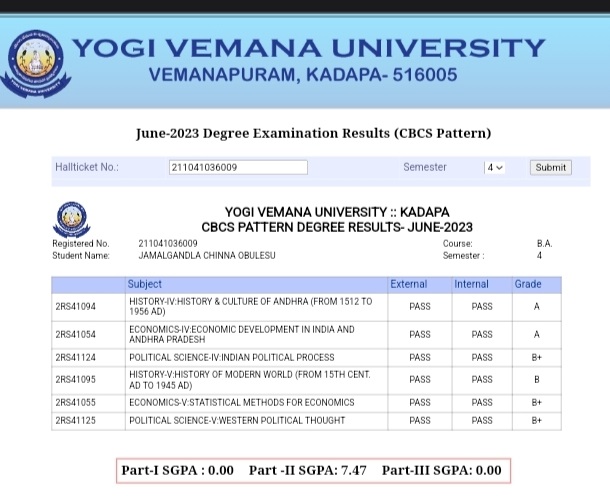610x496 pixels.
Task: Click the June-2023 Degree Examination Results heading
Action: coord(314,133)
